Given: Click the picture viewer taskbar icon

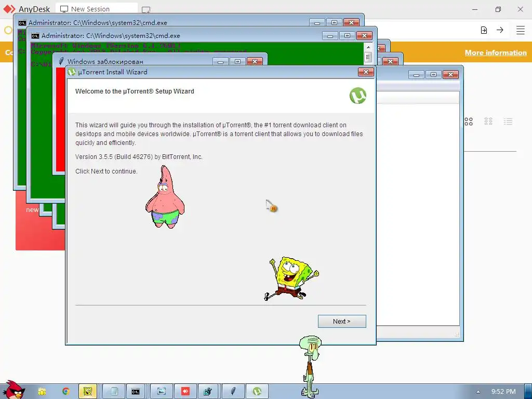Looking at the screenshot, I should click(x=162, y=391).
